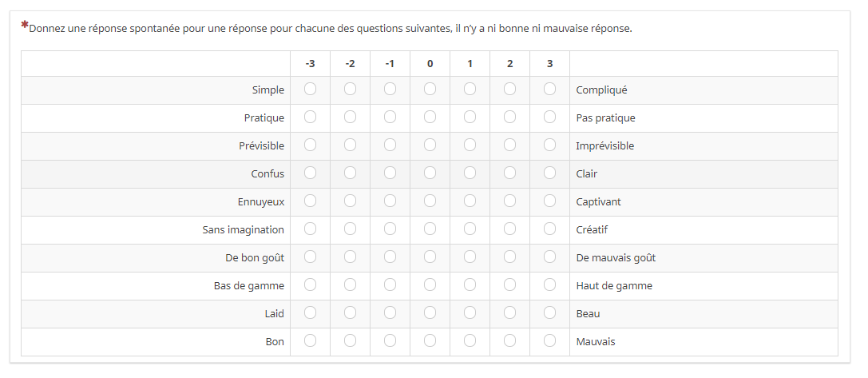Select 0 for the Ennuyeux–Captivant row
Viewport: 868px width, 378px height.
pyautogui.click(x=430, y=201)
